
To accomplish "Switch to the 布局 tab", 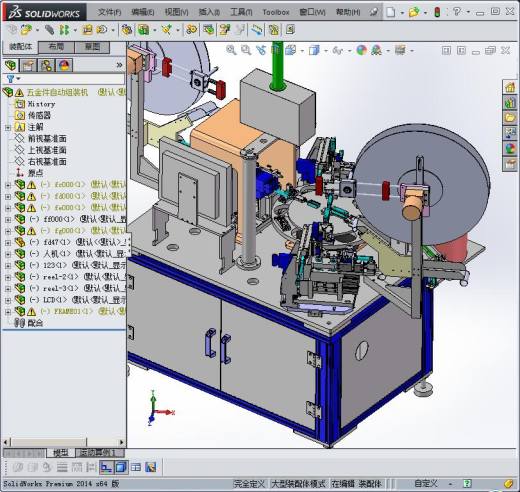I will point(56,47).
